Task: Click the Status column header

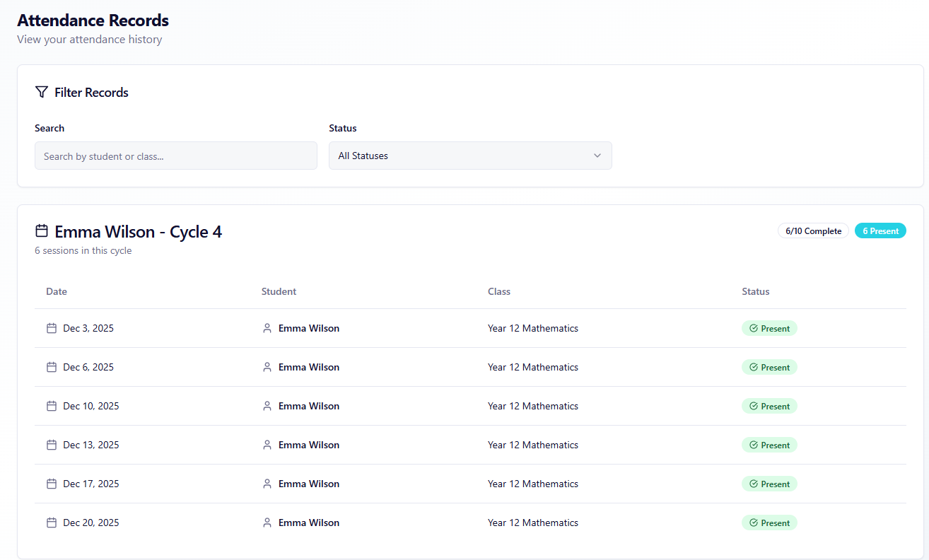Action: (x=755, y=291)
